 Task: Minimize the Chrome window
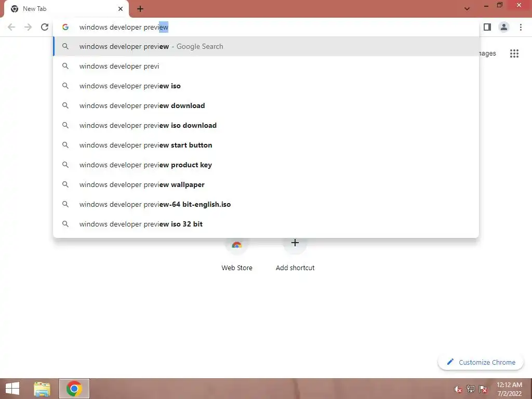(486, 5)
